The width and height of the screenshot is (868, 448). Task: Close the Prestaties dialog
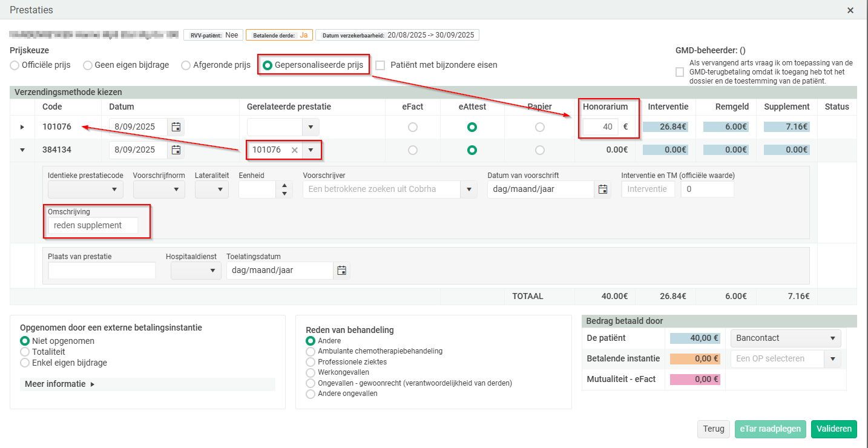[x=850, y=10]
